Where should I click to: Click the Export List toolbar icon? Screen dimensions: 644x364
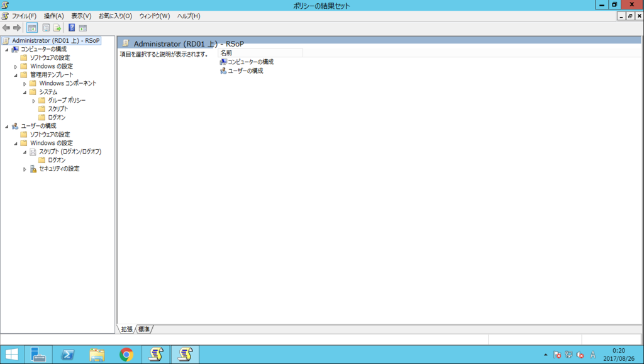[x=57, y=28]
